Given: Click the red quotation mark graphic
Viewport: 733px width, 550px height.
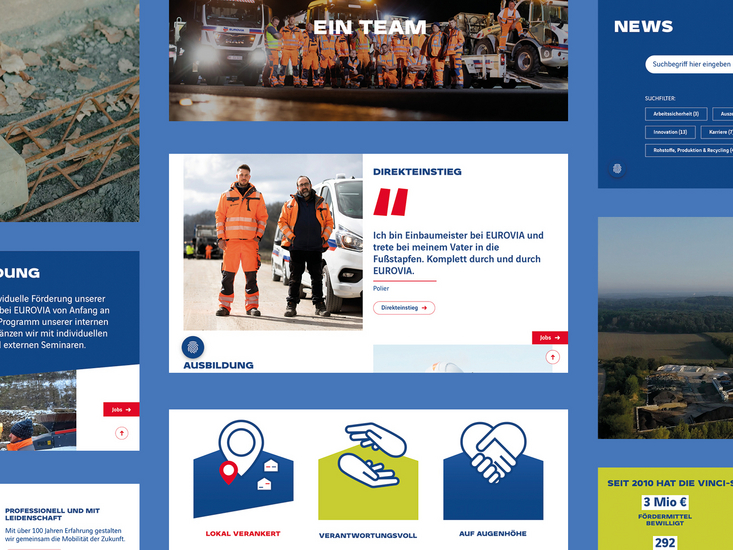Looking at the screenshot, I should 391,202.
